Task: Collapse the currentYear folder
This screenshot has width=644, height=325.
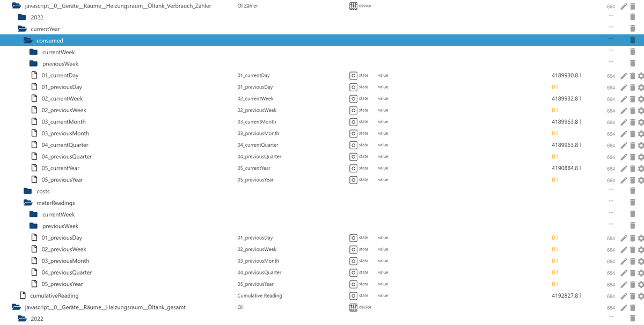Action: (x=22, y=29)
